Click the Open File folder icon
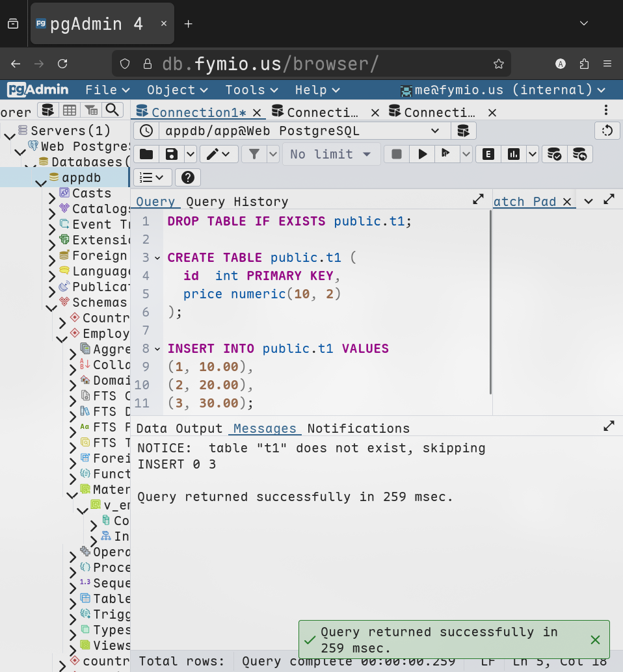The image size is (623, 672). pyautogui.click(x=146, y=154)
